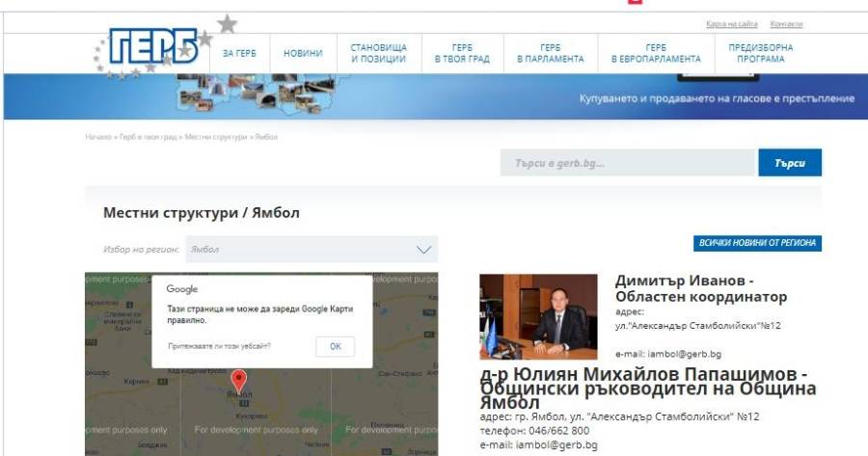The image size is (868, 456).
Task: Click the Начало breadcrumb link
Action: [98, 137]
